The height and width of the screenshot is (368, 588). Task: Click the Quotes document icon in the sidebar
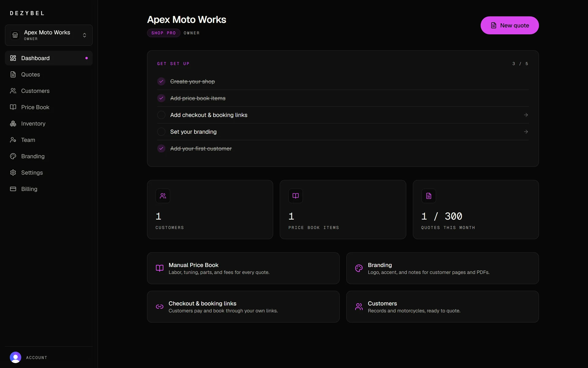tap(13, 75)
